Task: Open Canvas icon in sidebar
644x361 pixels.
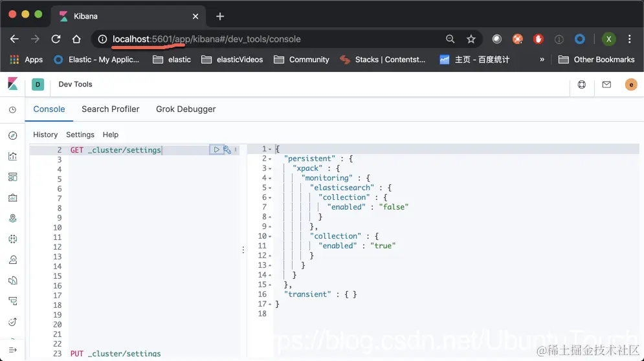Action: [13, 197]
